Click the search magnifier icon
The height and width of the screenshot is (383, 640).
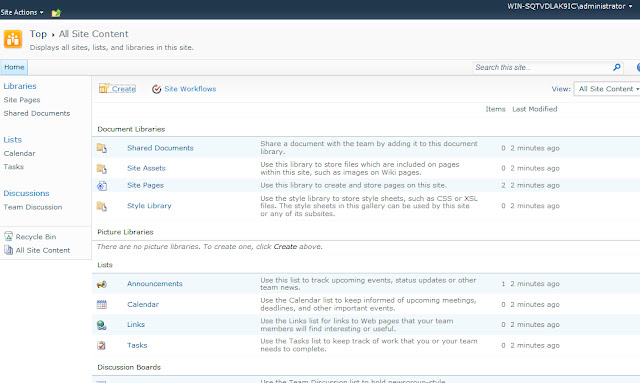(x=616, y=67)
